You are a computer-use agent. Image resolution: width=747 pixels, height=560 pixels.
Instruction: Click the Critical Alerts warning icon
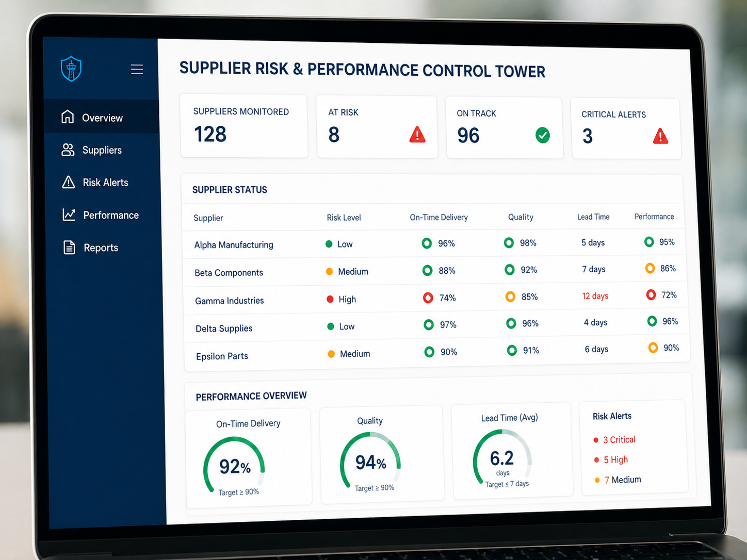660,136
